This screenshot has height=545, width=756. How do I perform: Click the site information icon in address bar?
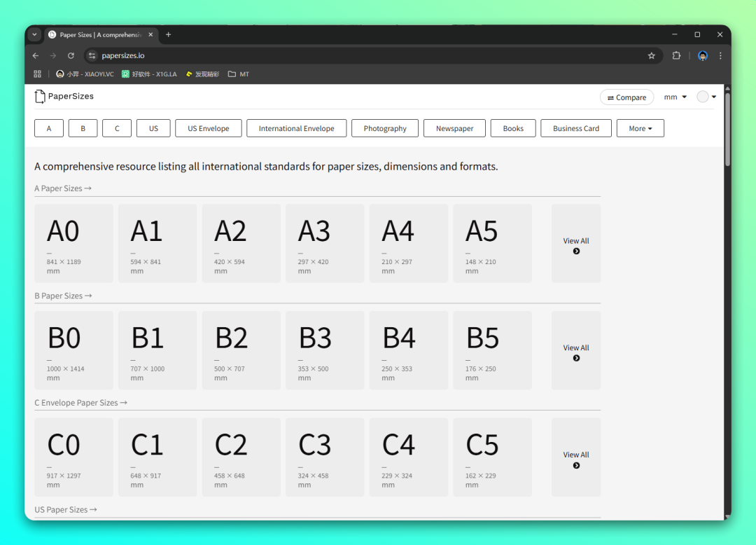click(92, 56)
